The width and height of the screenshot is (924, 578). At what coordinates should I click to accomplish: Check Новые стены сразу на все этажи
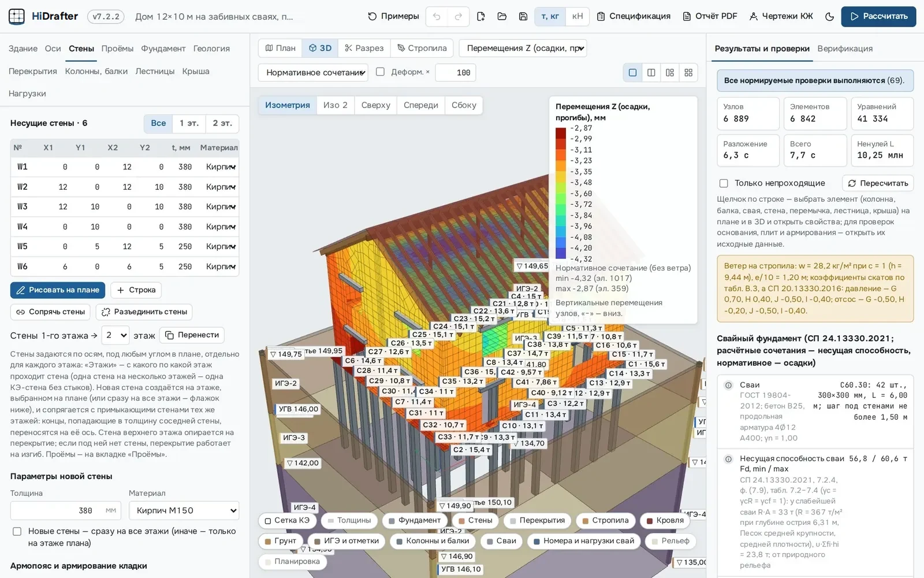17,531
